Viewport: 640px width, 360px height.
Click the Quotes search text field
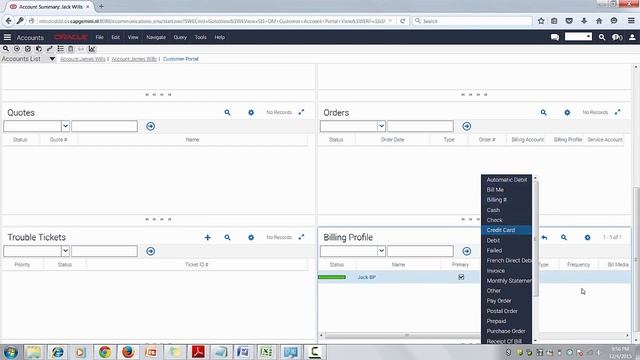(x=104, y=126)
